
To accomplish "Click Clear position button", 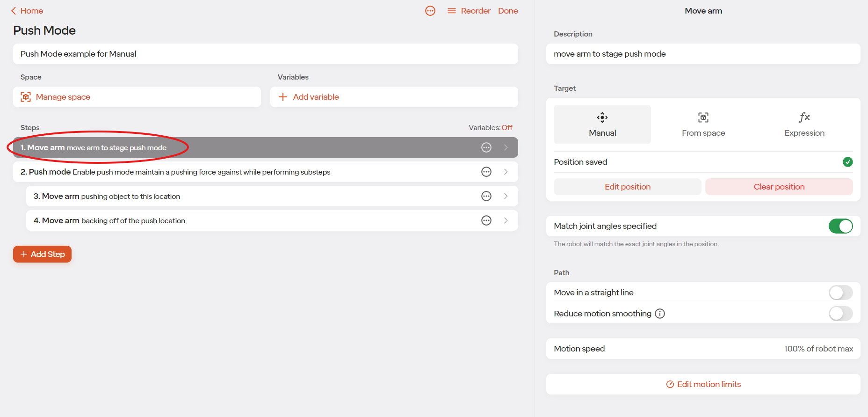I will pyautogui.click(x=779, y=187).
